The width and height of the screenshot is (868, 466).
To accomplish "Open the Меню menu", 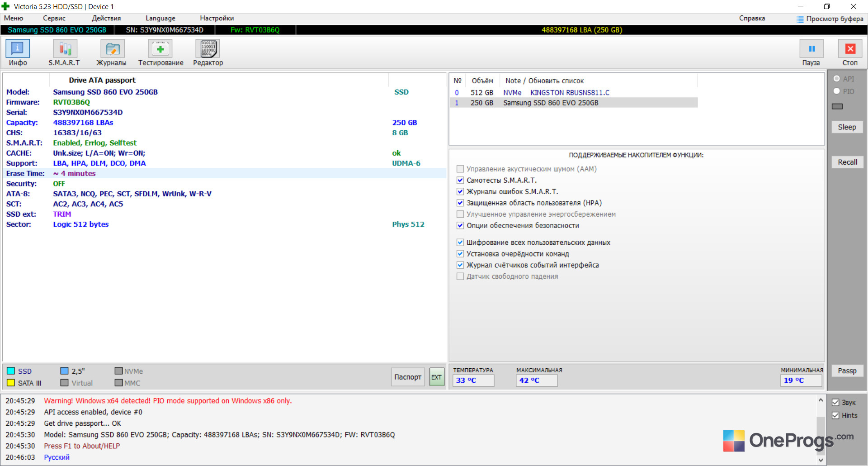I will pyautogui.click(x=14, y=18).
